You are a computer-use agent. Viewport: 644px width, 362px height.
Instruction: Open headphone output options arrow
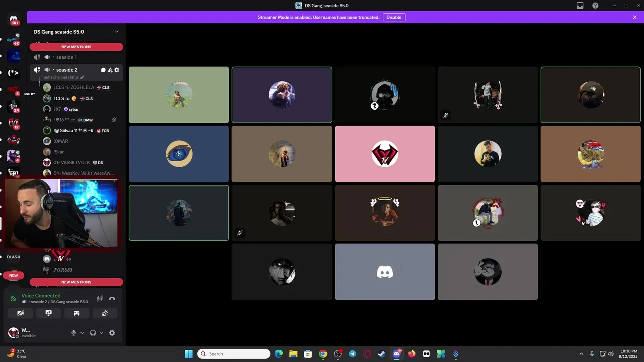click(x=101, y=333)
